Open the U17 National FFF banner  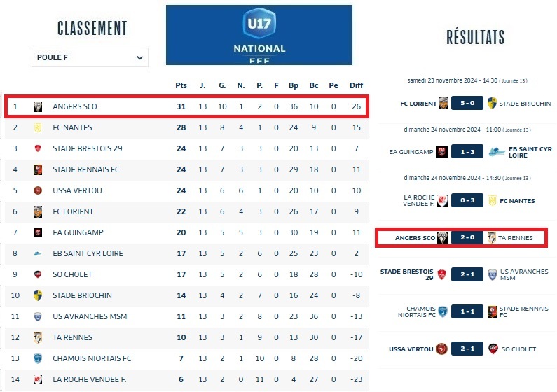click(259, 34)
